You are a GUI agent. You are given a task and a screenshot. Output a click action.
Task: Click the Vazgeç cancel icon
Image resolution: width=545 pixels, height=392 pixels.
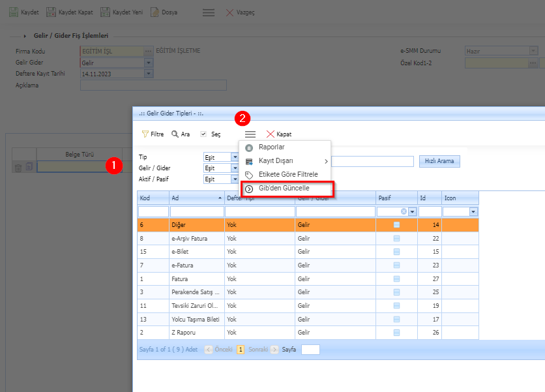229,12
